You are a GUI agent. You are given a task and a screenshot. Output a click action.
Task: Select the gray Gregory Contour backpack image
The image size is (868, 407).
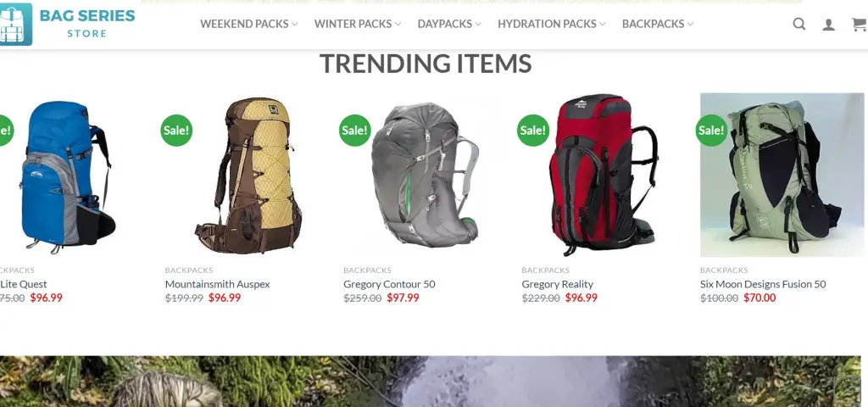[426, 175]
